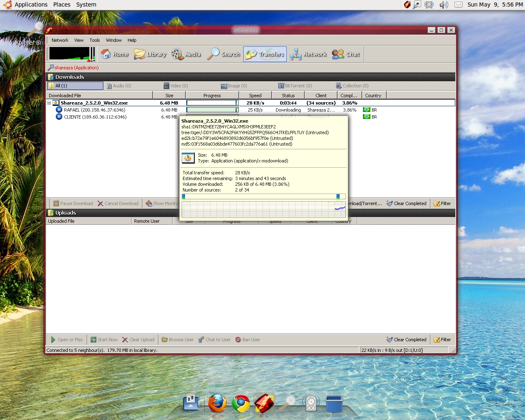Click the progress bar of Shareaza download
Screen dimensions: 525x420
(212, 103)
